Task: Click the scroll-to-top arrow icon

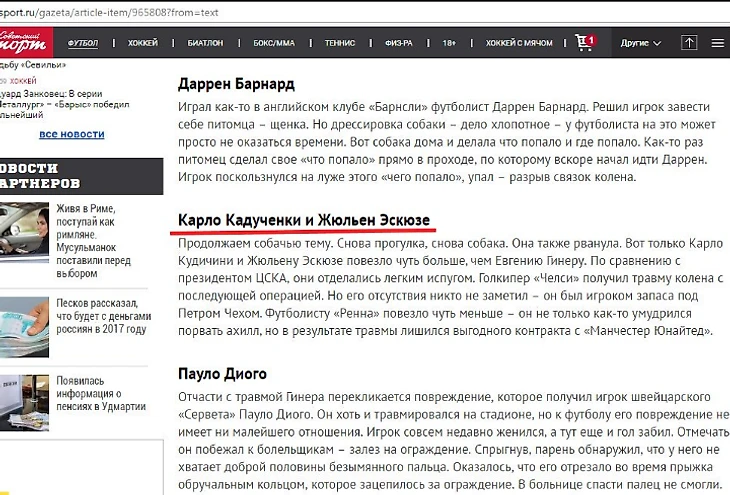Action: coord(689,43)
